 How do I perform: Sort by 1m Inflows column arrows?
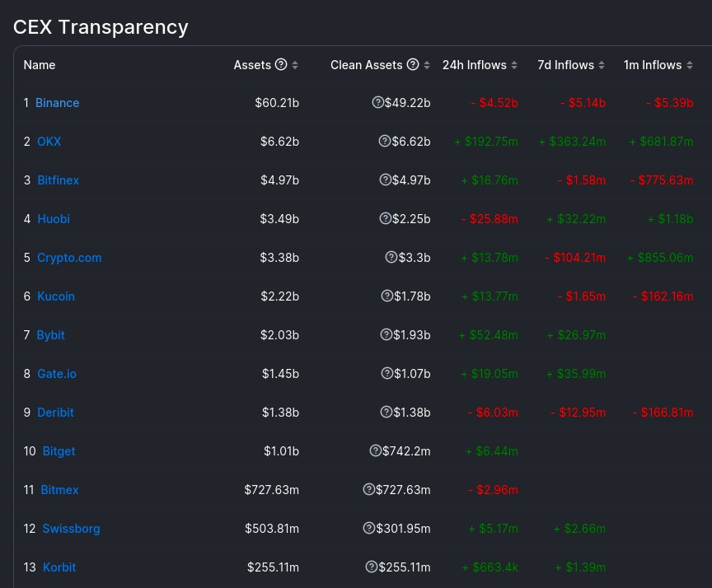click(690, 65)
